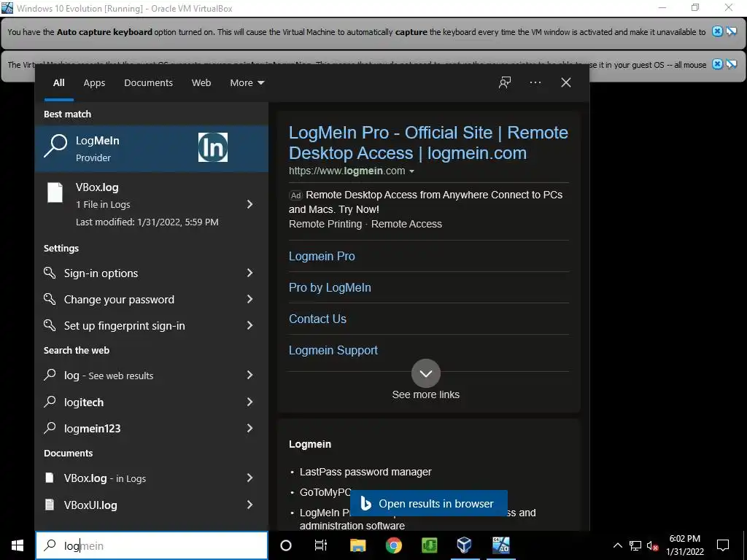Select the All search tab

pyautogui.click(x=59, y=83)
